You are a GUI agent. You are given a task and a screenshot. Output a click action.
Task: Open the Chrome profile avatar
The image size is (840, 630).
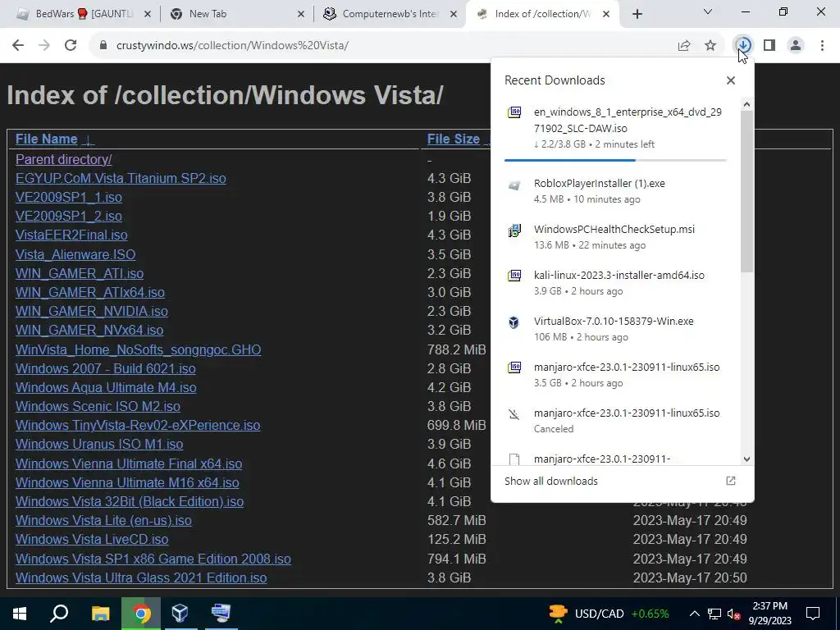[796, 46]
